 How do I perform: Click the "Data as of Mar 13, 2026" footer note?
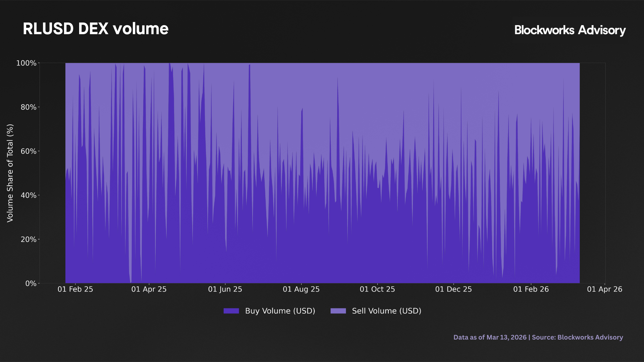click(x=490, y=338)
